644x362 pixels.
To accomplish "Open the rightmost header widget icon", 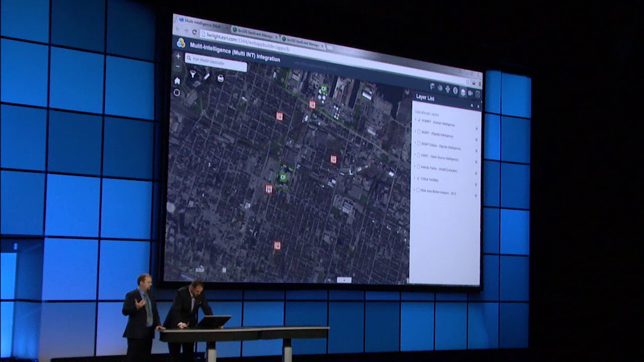I will pos(478,94).
